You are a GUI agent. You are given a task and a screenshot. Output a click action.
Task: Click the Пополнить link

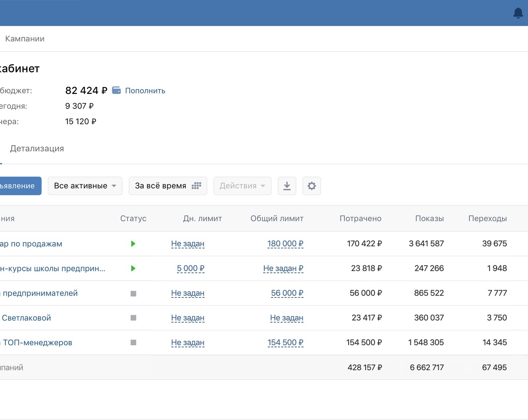[145, 91]
